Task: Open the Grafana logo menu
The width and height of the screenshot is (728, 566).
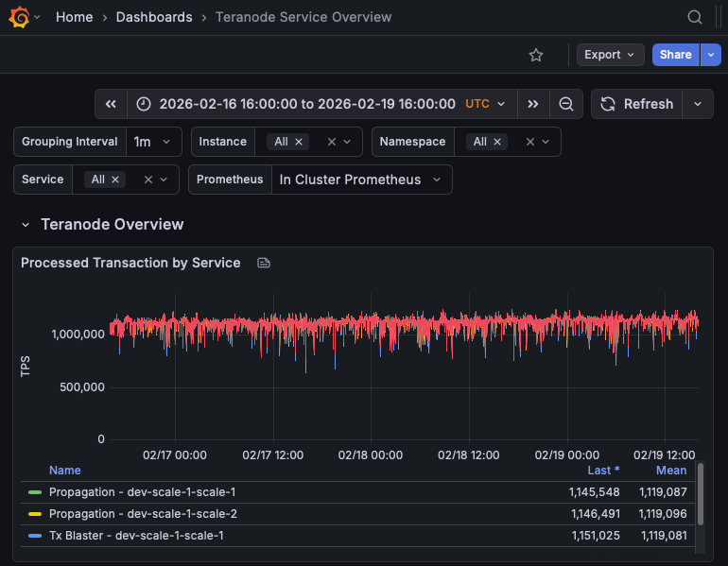Action: coord(20,17)
